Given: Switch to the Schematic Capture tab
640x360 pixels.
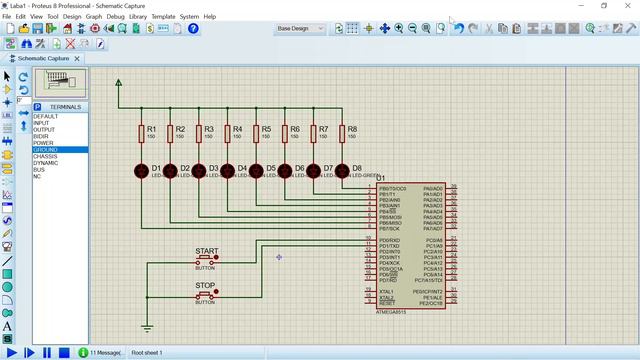Looking at the screenshot, I should [43, 58].
